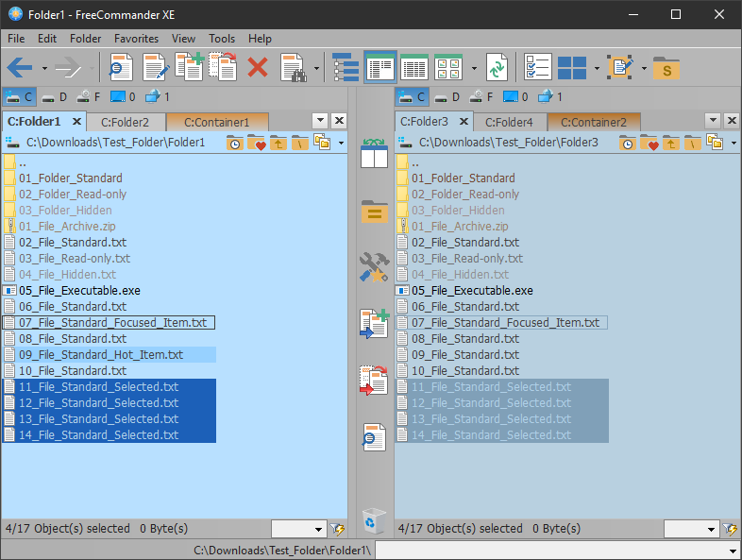The height and width of the screenshot is (560, 742).
Task: Click right panel favorites heart folder icon
Action: [x=649, y=143]
